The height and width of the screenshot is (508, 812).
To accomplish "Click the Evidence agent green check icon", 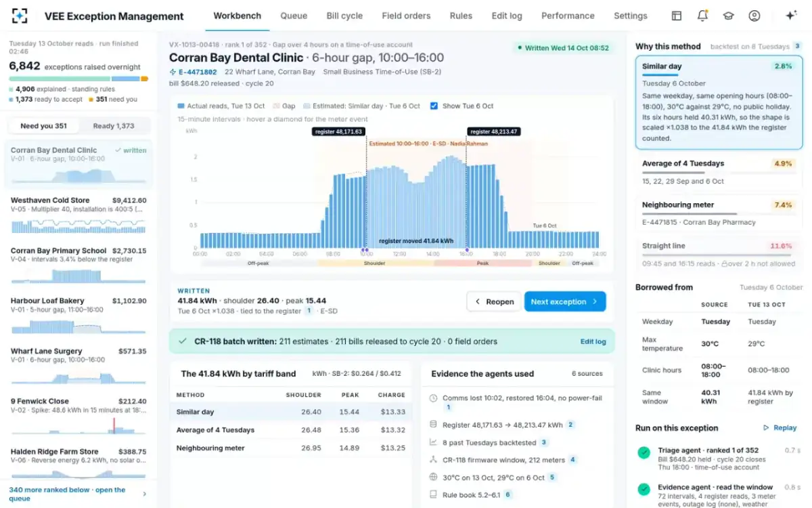I will point(644,489).
